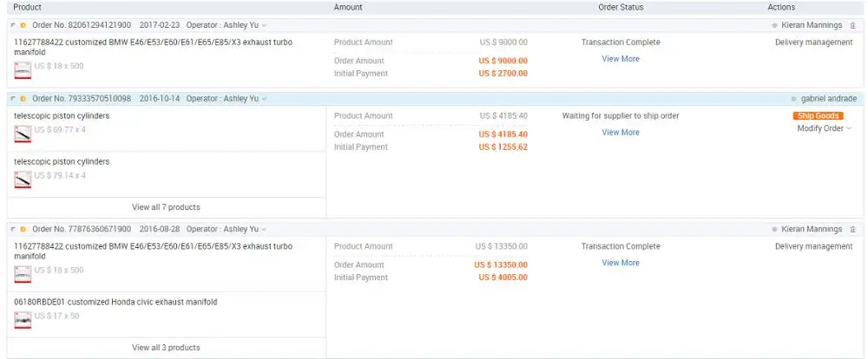Viewport: 868px width, 359px height.
Task: Expand View all 3 products
Action: click(166, 348)
